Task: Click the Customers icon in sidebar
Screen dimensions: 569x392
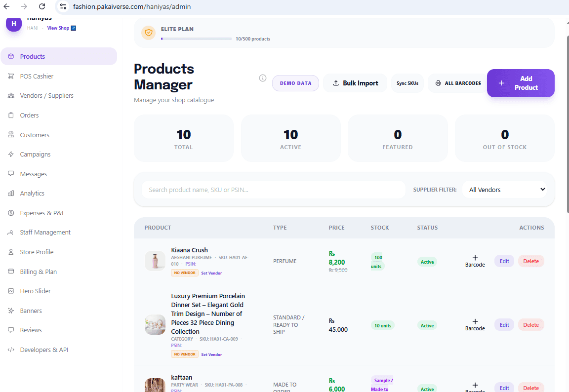Action: tap(11, 135)
